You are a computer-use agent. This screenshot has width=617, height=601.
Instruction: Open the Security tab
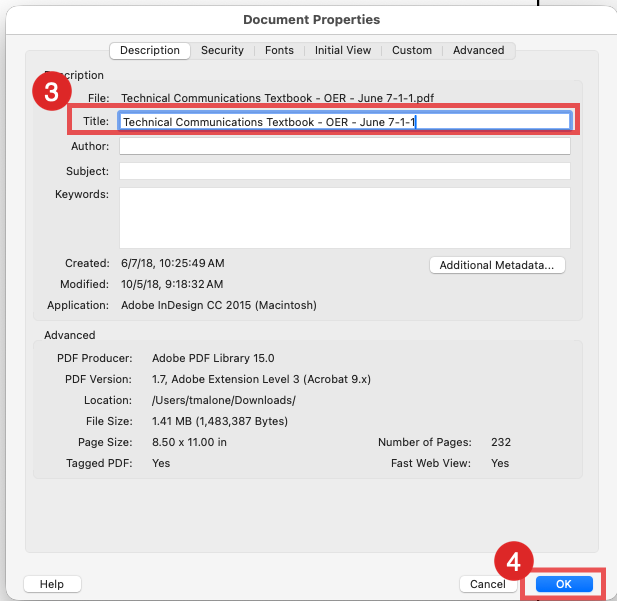tap(222, 50)
